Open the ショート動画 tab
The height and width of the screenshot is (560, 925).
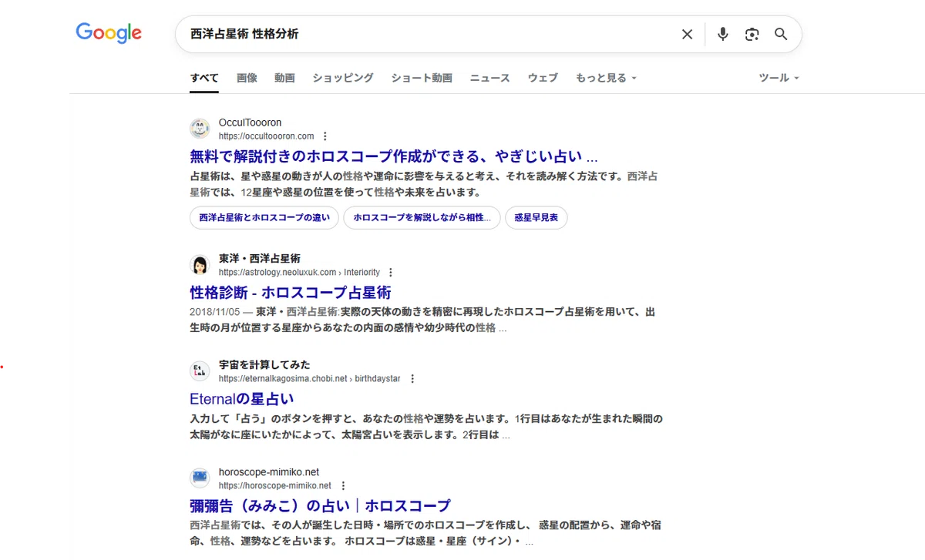click(422, 78)
